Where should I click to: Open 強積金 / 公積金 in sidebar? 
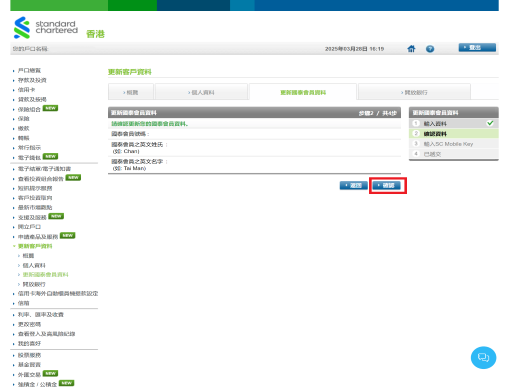point(37,384)
